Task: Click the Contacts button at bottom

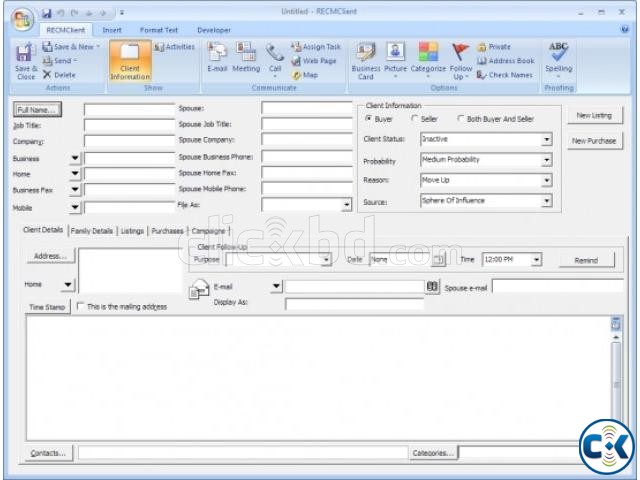Action: tap(49, 453)
